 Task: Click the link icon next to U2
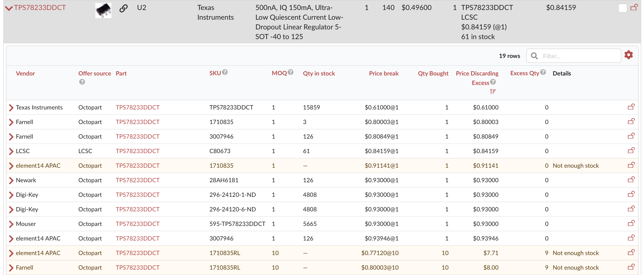pos(123,8)
